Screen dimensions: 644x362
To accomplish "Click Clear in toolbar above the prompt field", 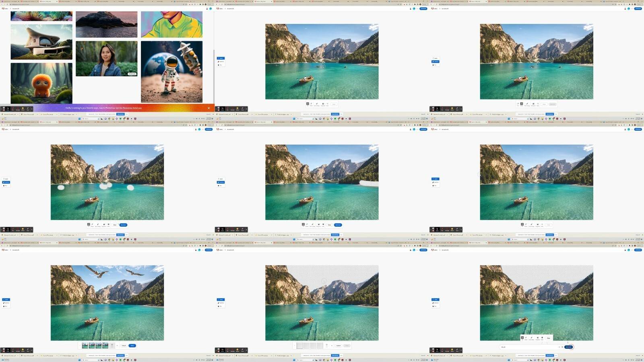I will click(x=549, y=338).
